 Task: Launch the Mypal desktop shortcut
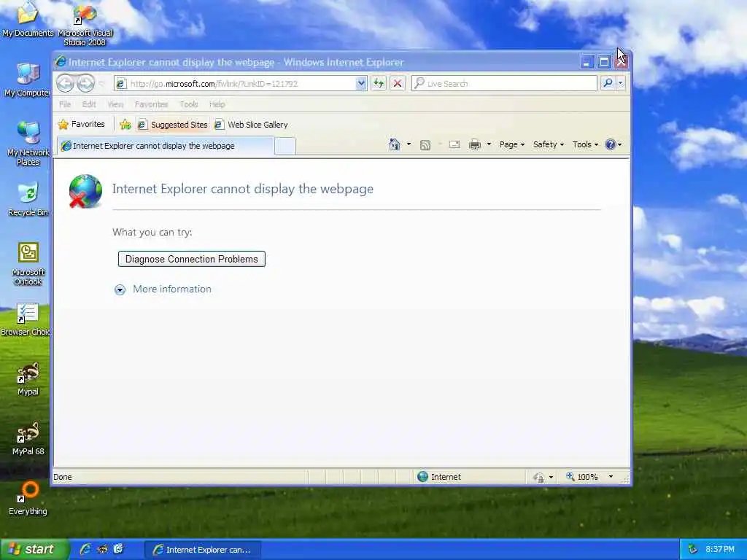pyautogui.click(x=28, y=379)
